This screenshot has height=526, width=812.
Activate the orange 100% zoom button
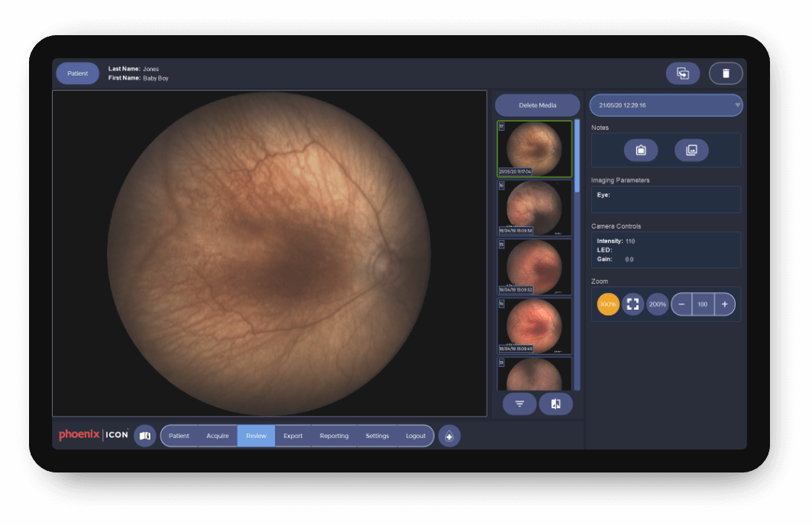pos(607,304)
